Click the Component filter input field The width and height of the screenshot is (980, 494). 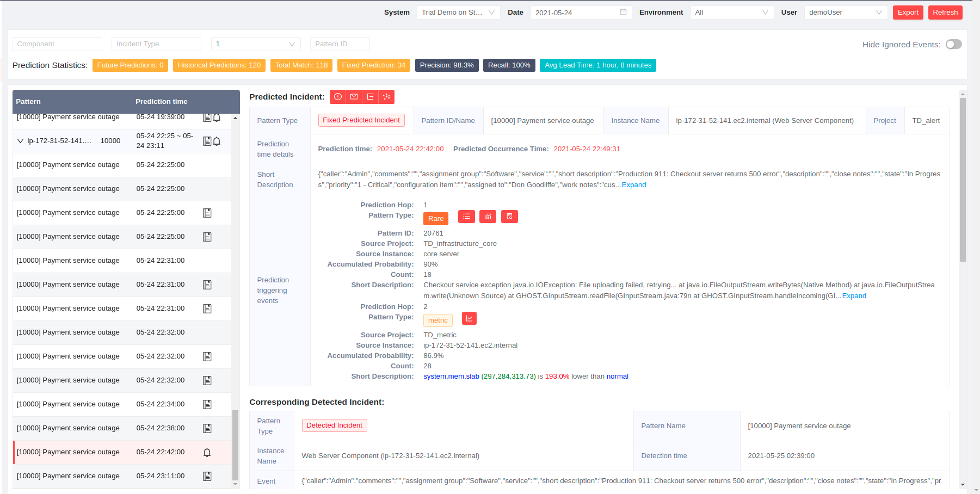pyautogui.click(x=57, y=44)
